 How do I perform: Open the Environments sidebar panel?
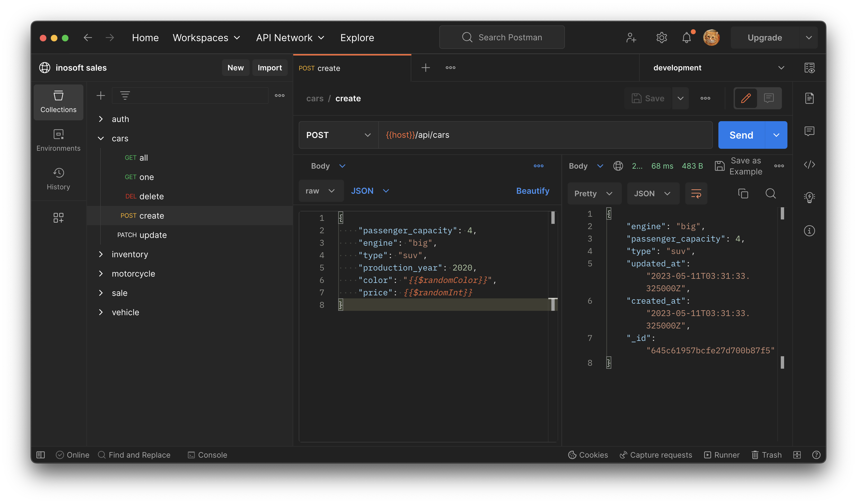point(59,140)
